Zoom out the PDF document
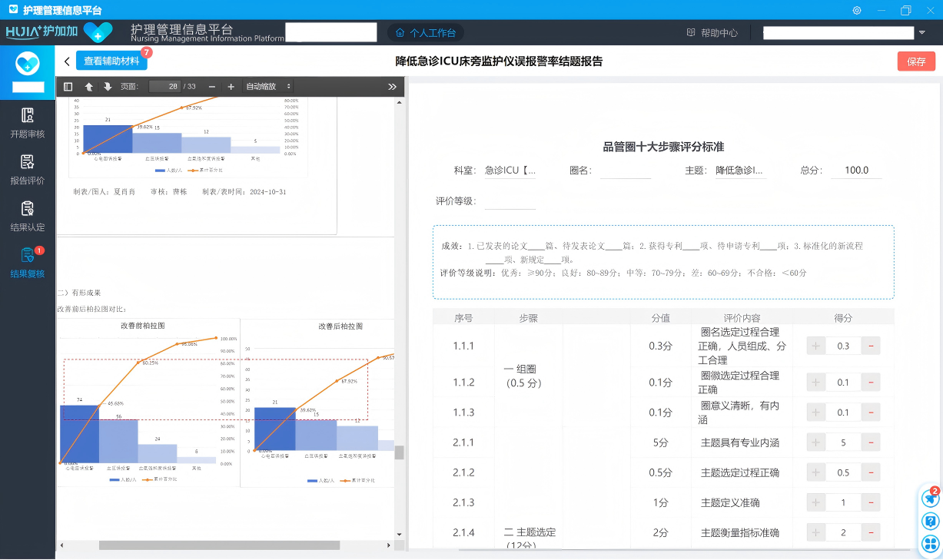943x560 pixels. tap(212, 87)
